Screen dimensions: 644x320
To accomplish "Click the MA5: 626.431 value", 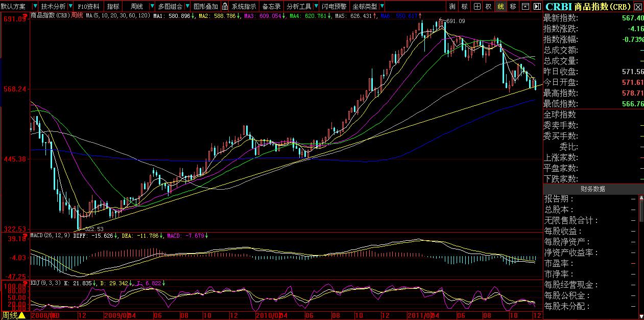I will tap(353, 16).
